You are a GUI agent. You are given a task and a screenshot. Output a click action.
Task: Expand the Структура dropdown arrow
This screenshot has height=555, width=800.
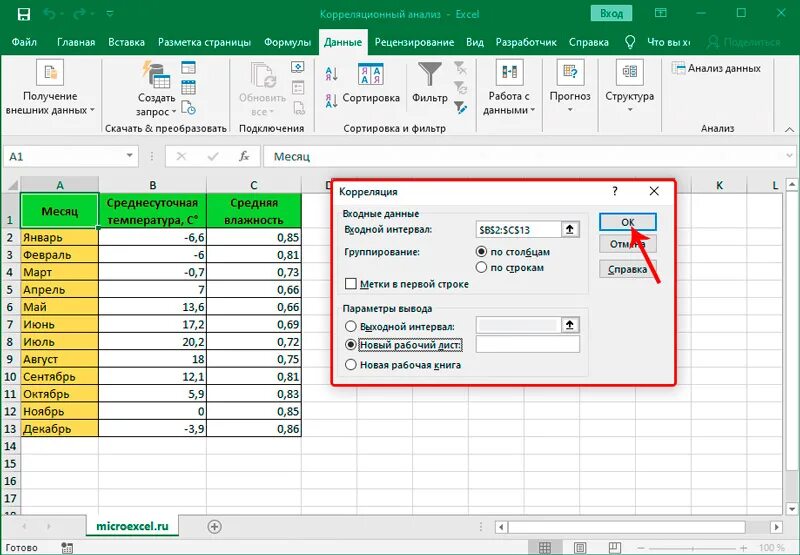click(630, 110)
